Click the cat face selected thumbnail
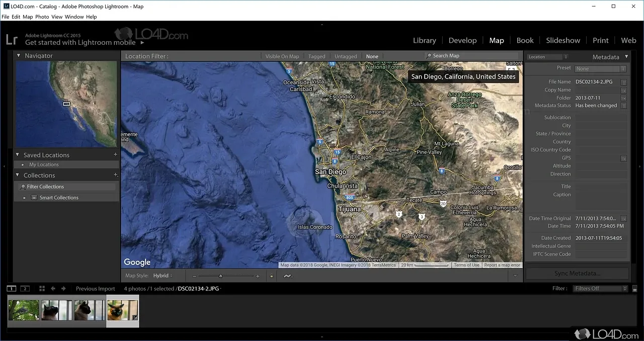Viewport: 644px width, 341px height. (122, 310)
